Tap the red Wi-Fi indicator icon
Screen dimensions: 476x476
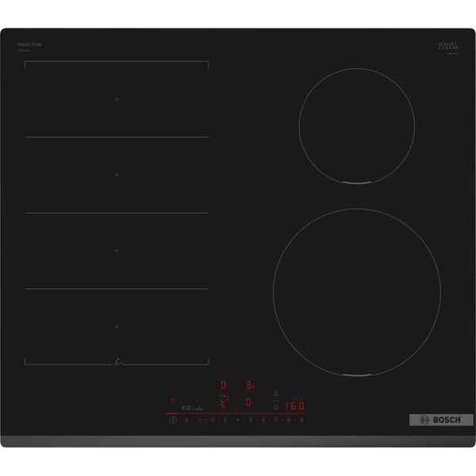[171, 400]
